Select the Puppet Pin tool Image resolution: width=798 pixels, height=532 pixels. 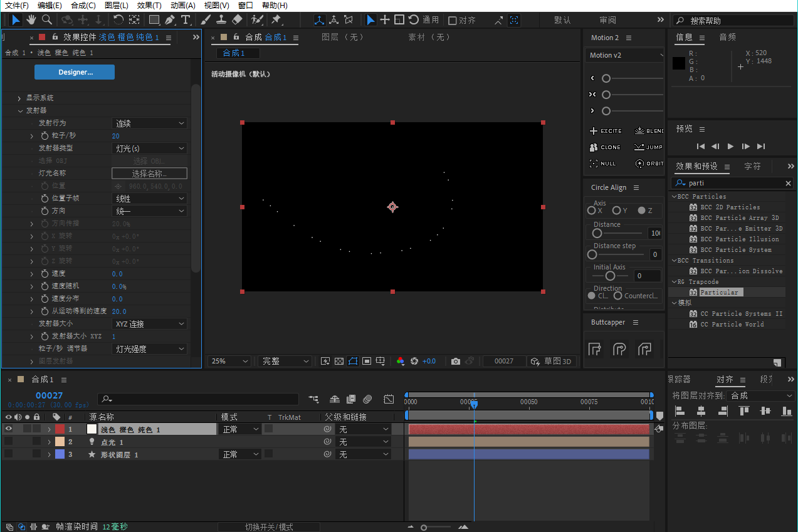(276, 20)
